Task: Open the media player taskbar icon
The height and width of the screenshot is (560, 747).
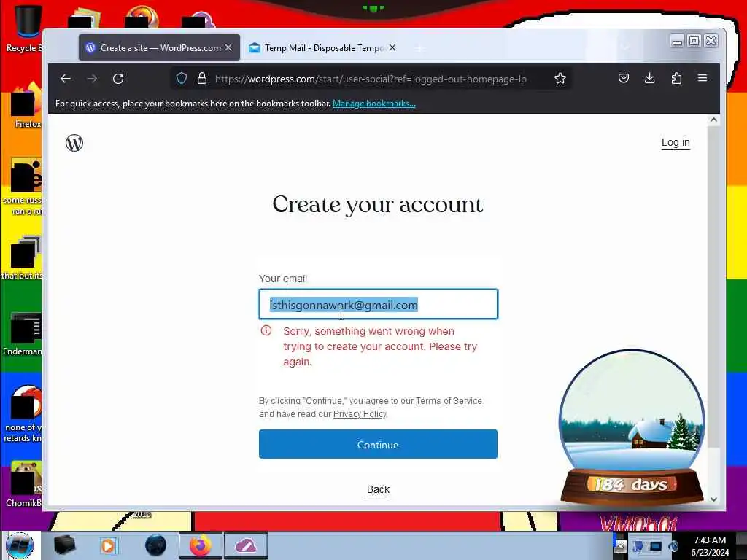Action: coord(108,545)
